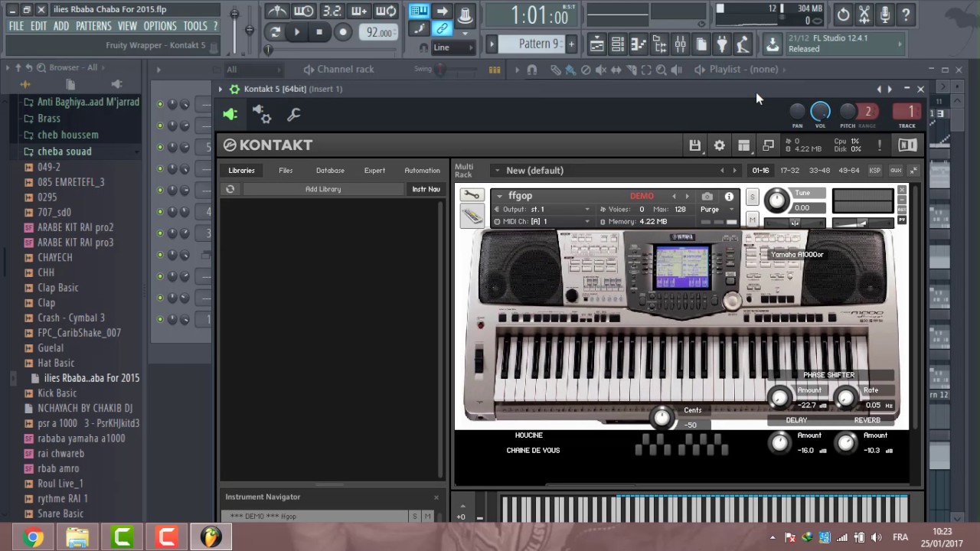This screenshot has width=980, height=551.
Task: Click the audio editor scissors icon
Action: click(x=864, y=14)
